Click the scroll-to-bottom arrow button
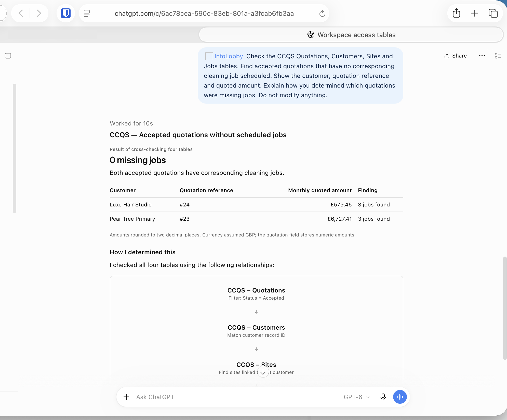The width and height of the screenshot is (507, 420). (263, 372)
